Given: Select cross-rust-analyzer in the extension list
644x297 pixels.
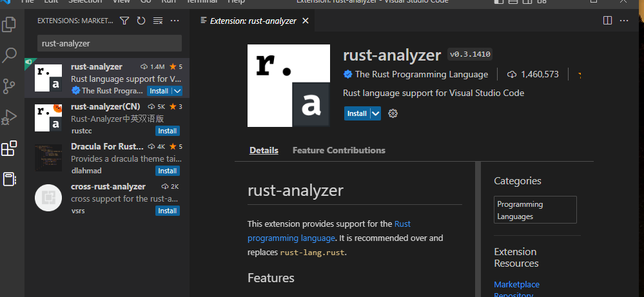Looking at the screenshot, I should 107,197.
